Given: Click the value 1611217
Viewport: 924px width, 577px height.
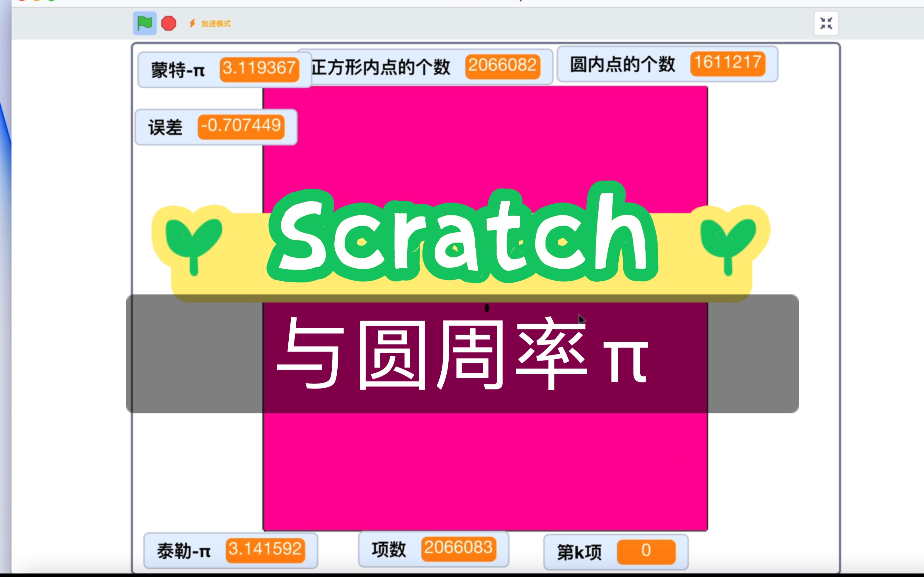Looking at the screenshot, I should pos(728,63).
